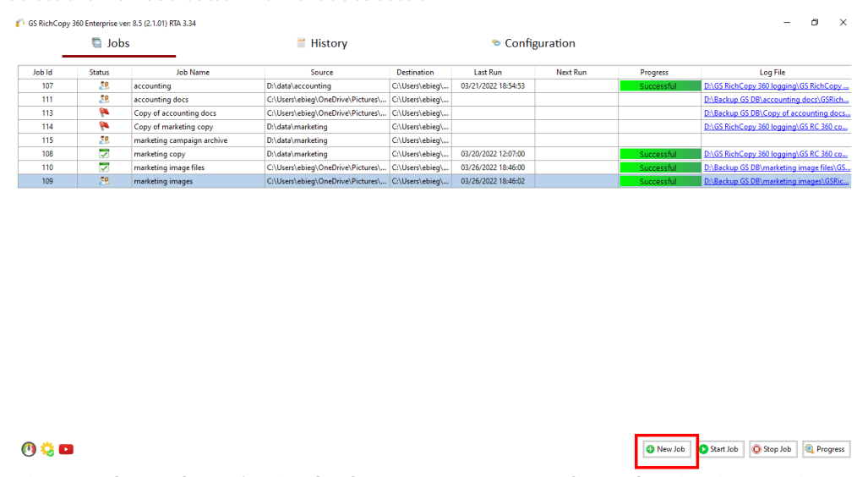
Task: Click last run 03/26/2022 18:46:02
Action: (493, 181)
